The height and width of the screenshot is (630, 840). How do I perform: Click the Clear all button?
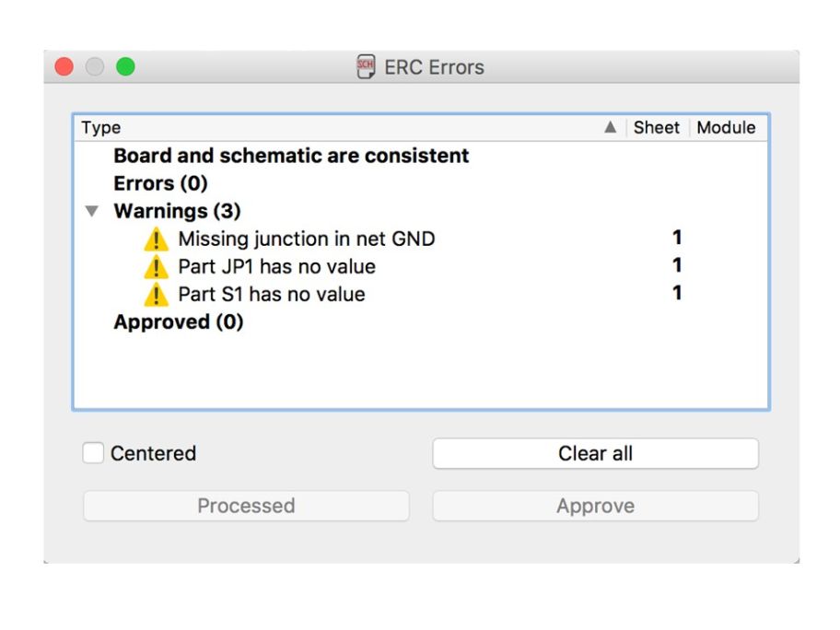click(595, 453)
